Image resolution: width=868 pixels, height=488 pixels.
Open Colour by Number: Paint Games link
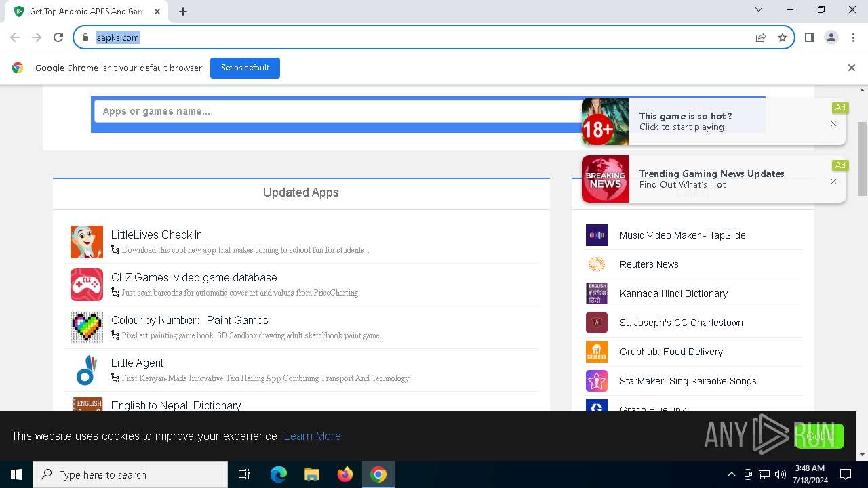[190, 320]
